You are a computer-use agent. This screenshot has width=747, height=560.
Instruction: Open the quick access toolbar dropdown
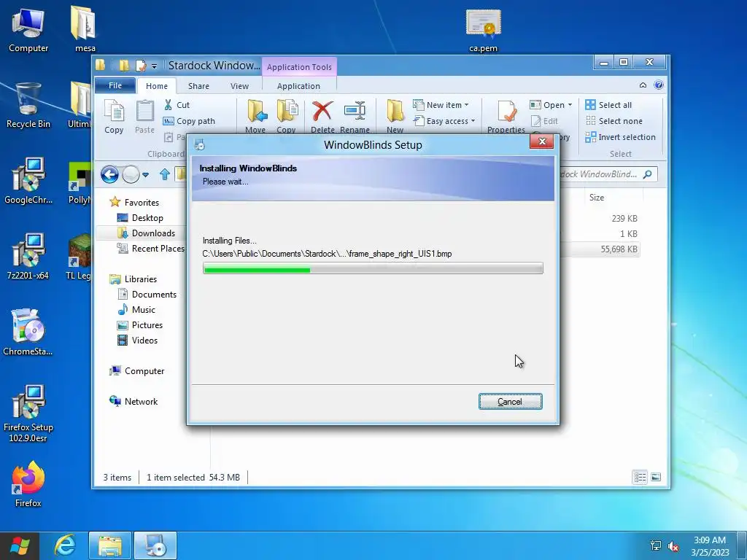[x=154, y=66]
